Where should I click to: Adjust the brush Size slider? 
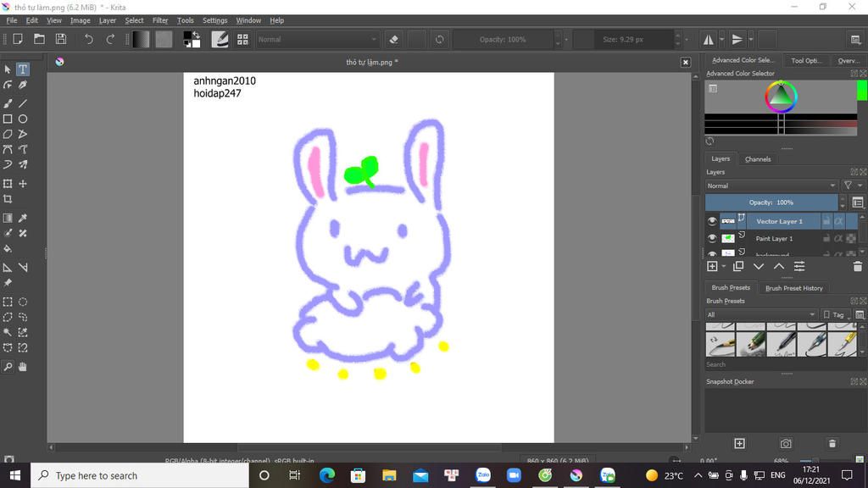tap(623, 39)
